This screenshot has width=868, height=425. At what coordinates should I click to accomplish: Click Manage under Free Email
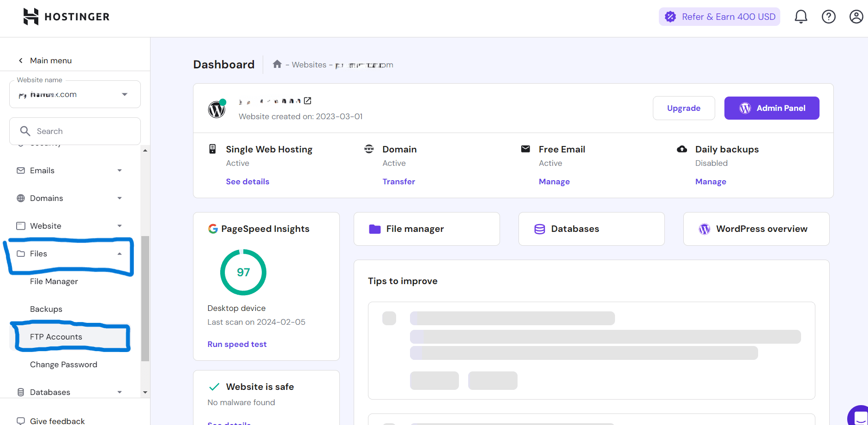tap(554, 182)
